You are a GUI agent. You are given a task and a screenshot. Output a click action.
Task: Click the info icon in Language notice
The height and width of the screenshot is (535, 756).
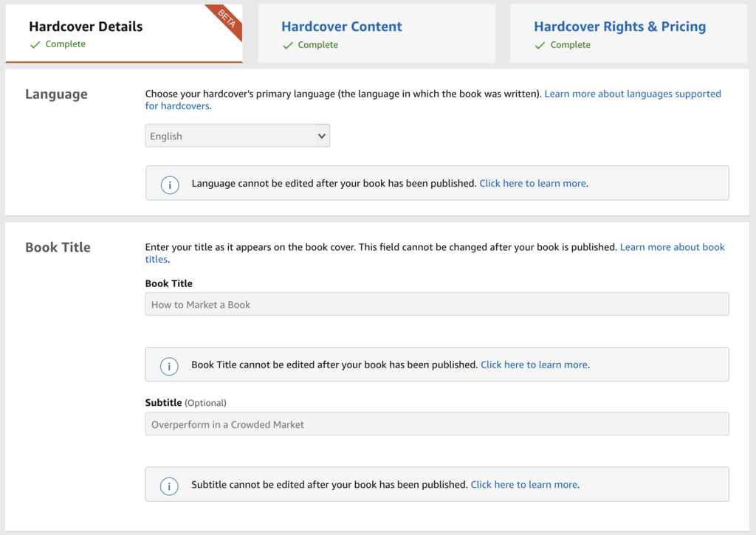pyautogui.click(x=169, y=184)
